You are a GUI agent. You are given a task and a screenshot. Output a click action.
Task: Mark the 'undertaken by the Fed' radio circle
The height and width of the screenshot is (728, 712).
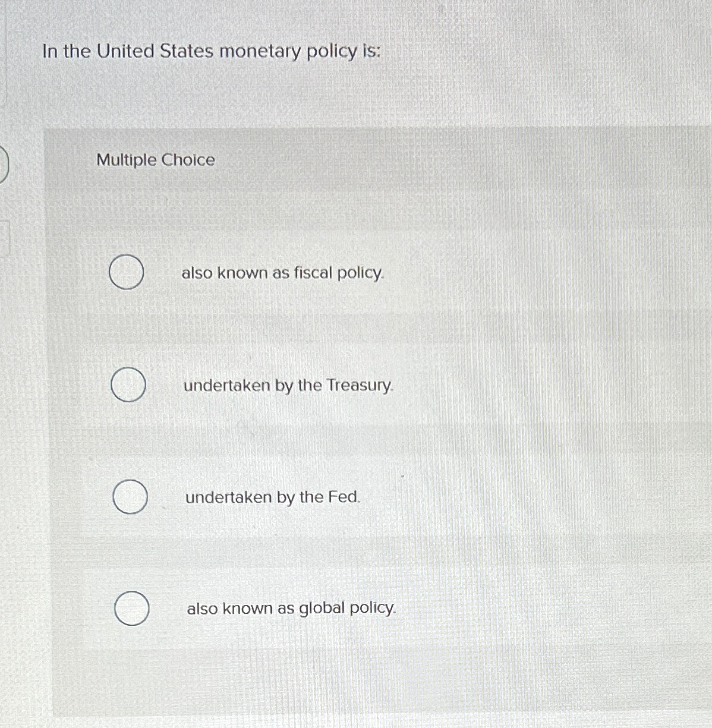click(x=130, y=497)
